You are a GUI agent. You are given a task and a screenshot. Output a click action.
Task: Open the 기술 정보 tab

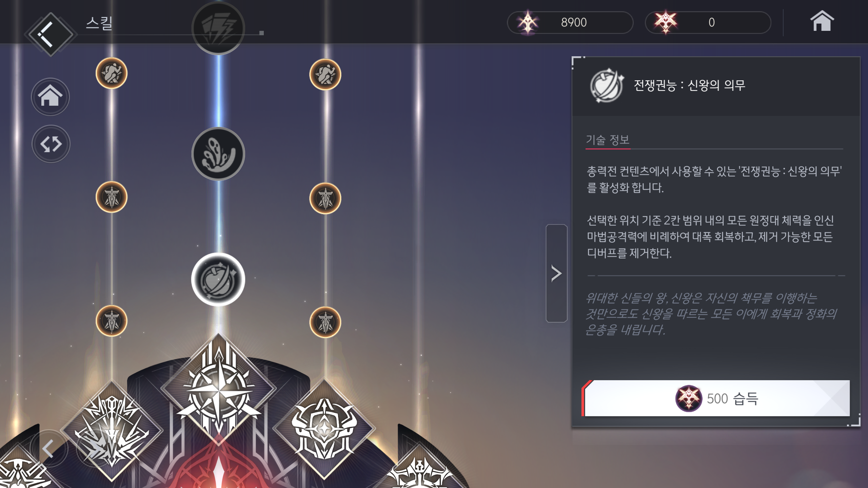608,140
